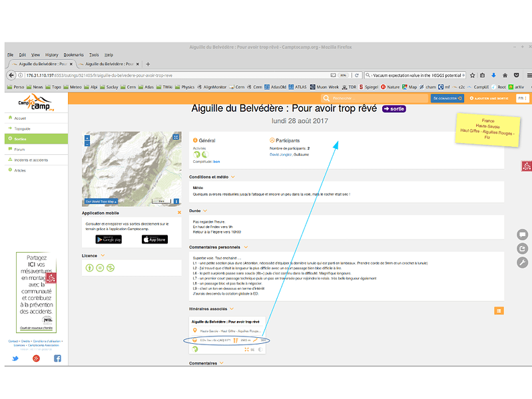Open the comment bubble icon

(523, 234)
